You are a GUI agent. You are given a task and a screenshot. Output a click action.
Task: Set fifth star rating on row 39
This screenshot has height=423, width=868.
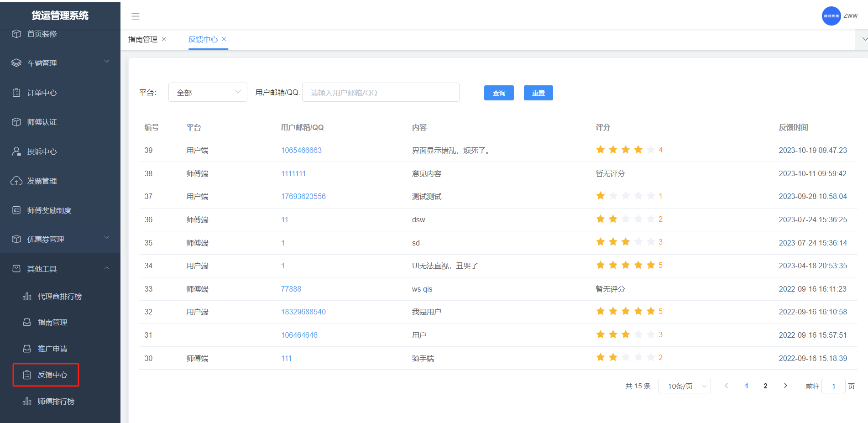pyautogui.click(x=651, y=150)
